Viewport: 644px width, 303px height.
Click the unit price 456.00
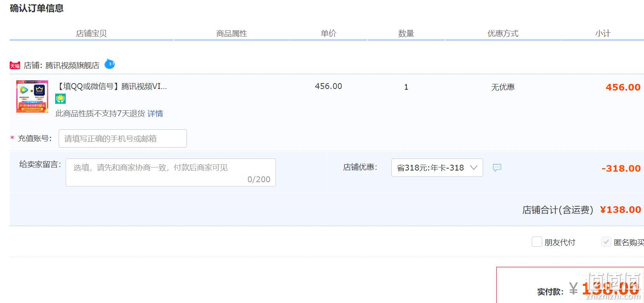tap(328, 86)
